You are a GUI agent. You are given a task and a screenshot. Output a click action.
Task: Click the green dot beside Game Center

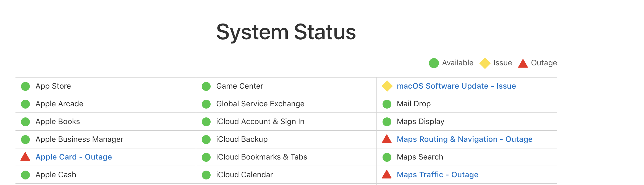coord(206,86)
